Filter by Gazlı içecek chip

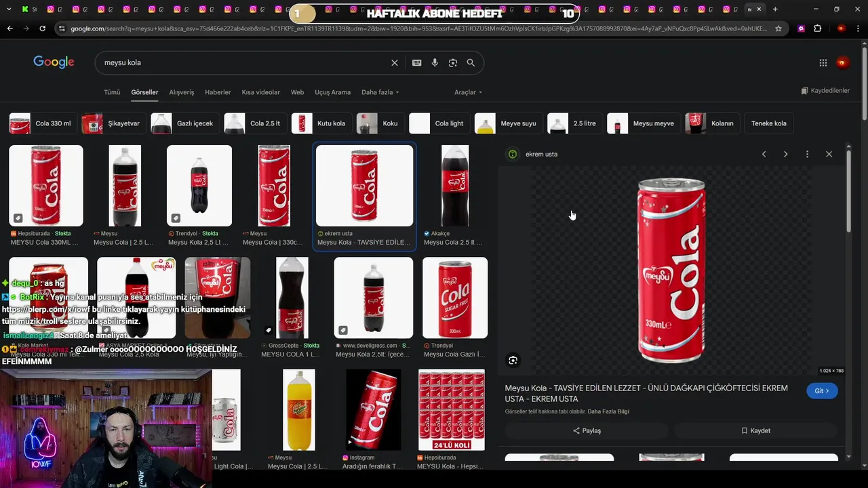184,123
